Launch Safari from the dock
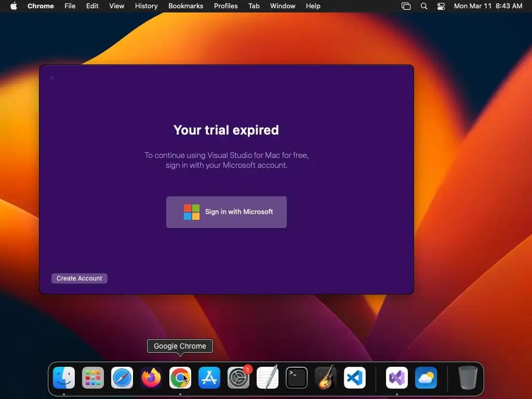The image size is (532, 399). [122, 378]
